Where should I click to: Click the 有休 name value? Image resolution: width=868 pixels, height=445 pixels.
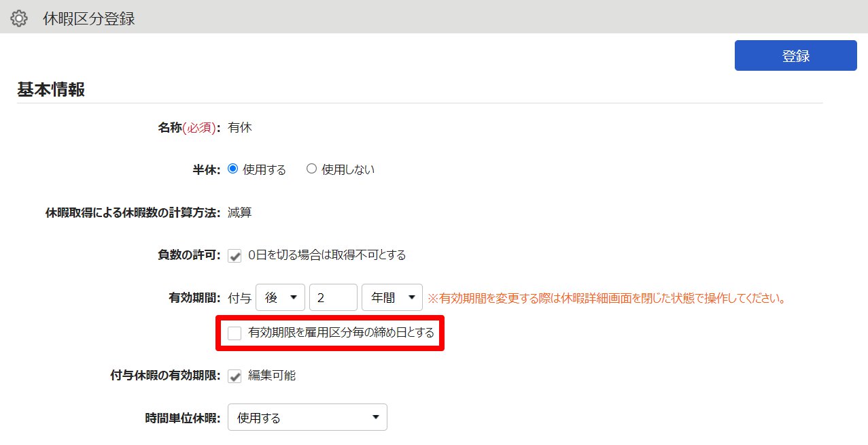pos(240,127)
